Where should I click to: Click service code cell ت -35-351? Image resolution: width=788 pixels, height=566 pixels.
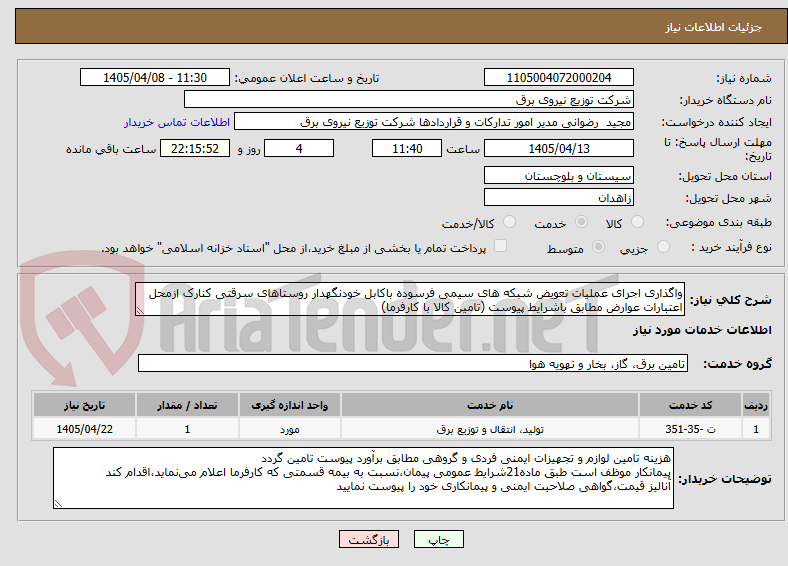tap(691, 429)
